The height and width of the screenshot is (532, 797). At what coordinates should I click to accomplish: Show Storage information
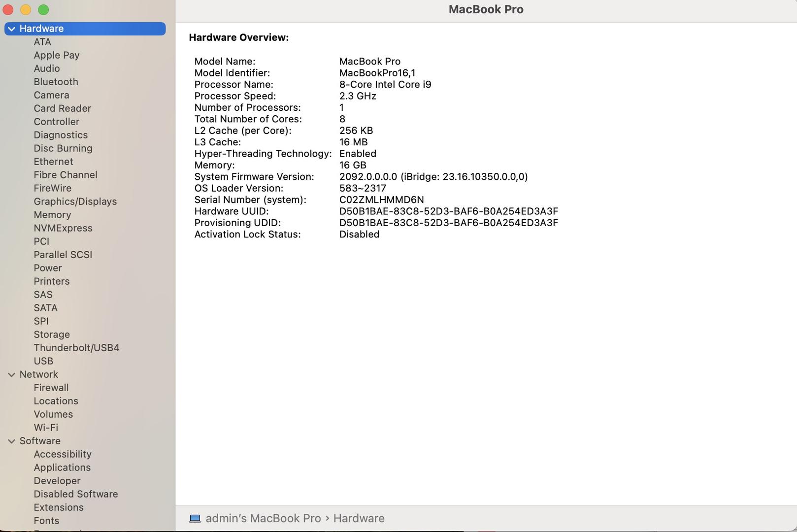[52, 334]
